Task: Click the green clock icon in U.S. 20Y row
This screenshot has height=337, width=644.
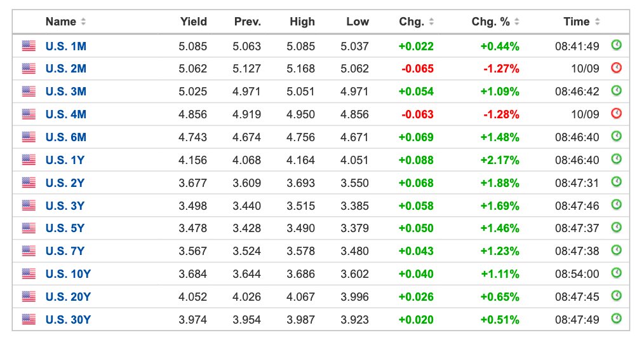Action: [x=616, y=296]
